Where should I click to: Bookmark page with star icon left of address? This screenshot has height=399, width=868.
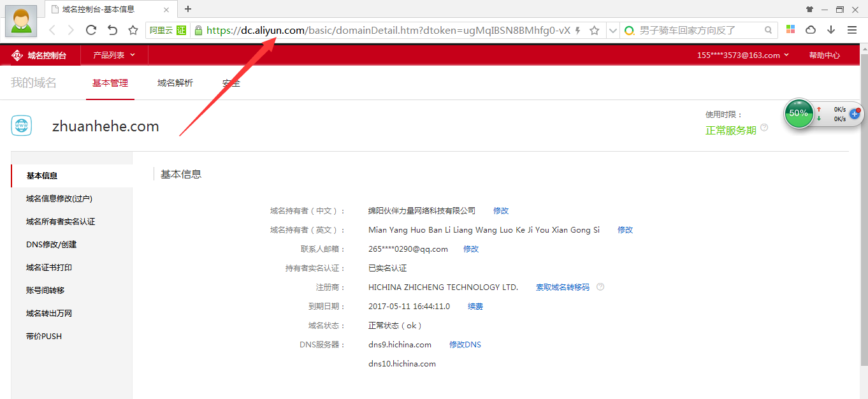[133, 30]
